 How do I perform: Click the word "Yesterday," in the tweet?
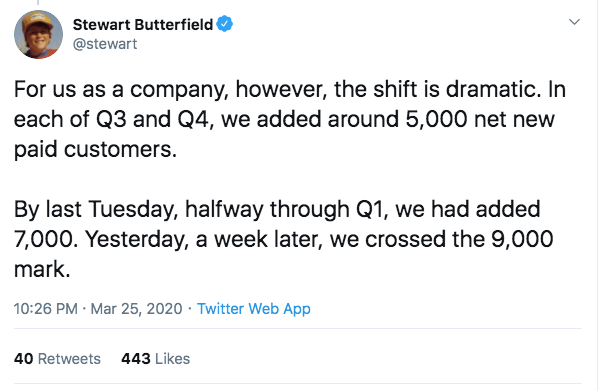pos(137,240)
